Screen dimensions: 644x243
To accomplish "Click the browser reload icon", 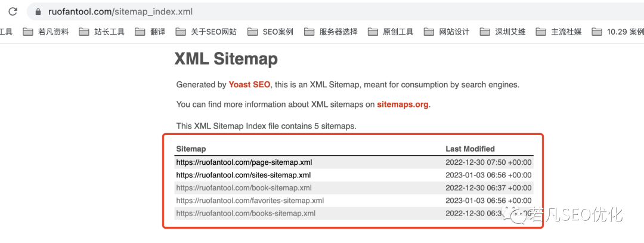I will tap(13, 11).
